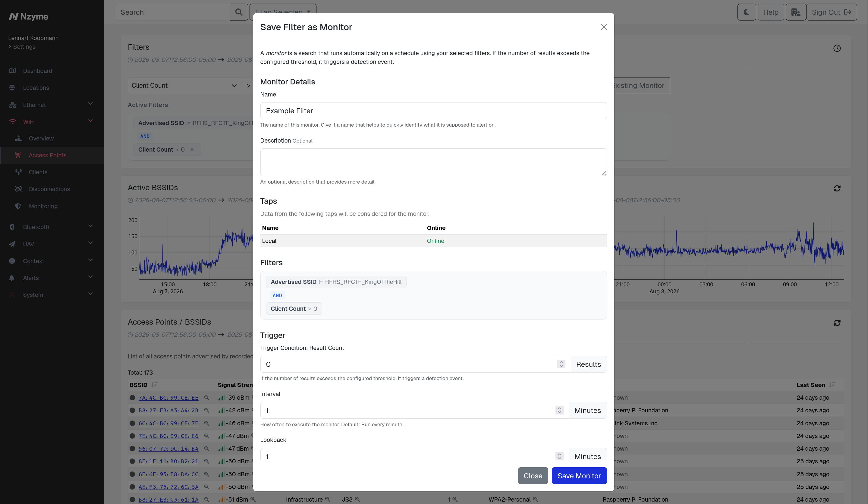Open the Client Count filter dropdown

pos(185,85)
